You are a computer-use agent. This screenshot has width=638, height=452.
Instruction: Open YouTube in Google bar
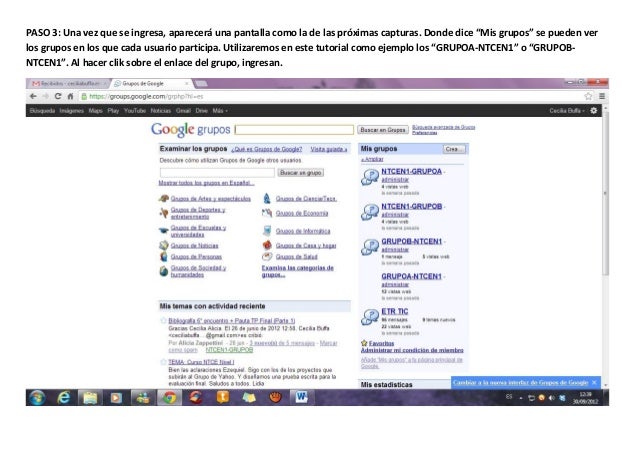tap(135, 111)
